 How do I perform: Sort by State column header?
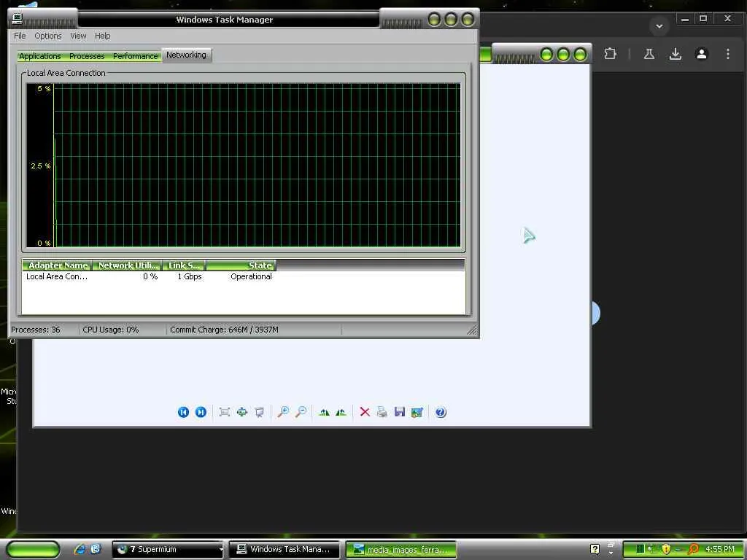tap(241, 265)
